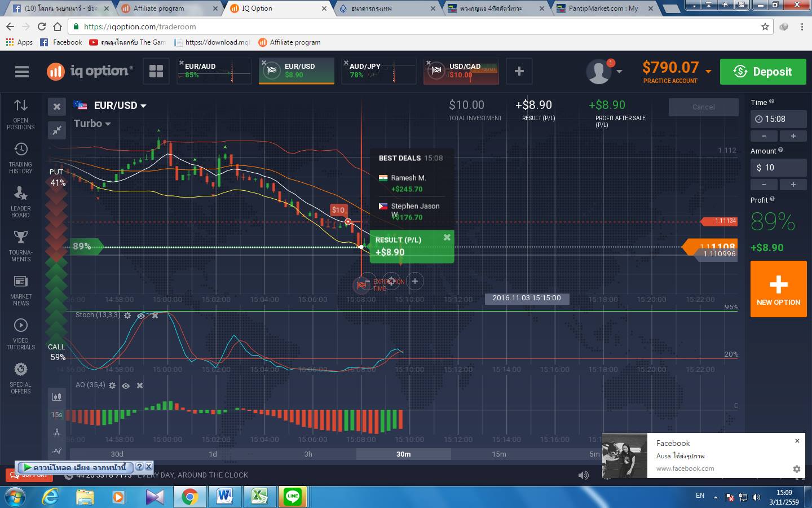Screen dimensions: 812x508
Task: Open the hamburger main menu
Action: pos(22,72)
